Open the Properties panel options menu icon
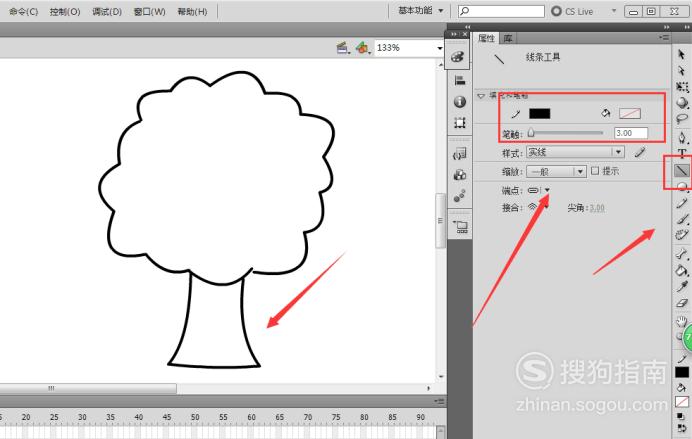 664,38
